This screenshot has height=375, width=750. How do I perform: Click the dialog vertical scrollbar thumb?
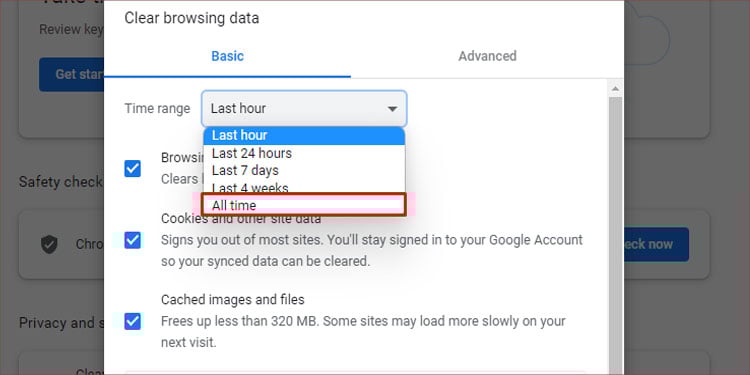point(616,234)
